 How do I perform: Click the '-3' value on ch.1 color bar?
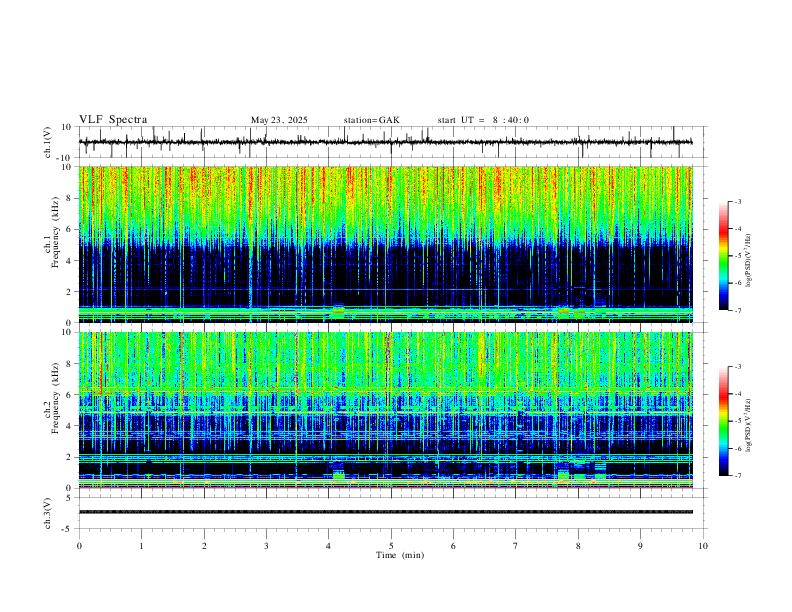738,201
